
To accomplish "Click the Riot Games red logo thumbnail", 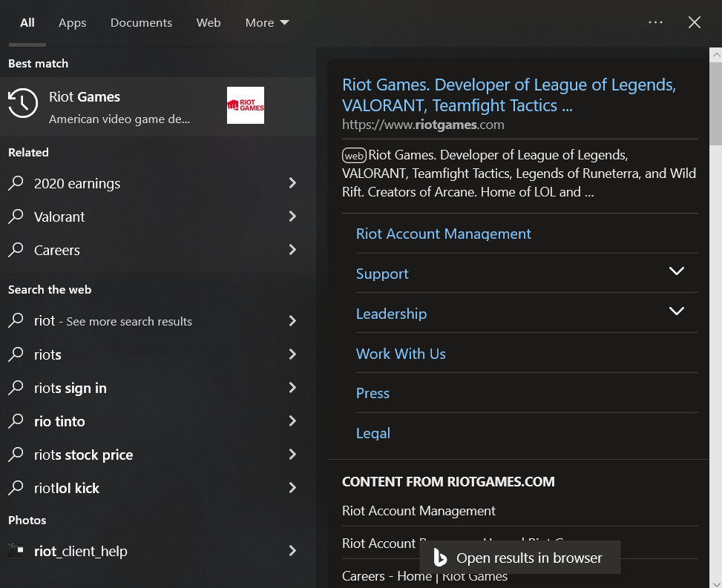I will click(246, 105).
